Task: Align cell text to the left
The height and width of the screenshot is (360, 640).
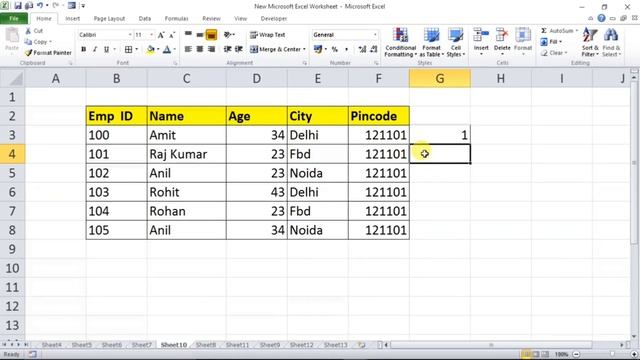Action: pos(188,49)
